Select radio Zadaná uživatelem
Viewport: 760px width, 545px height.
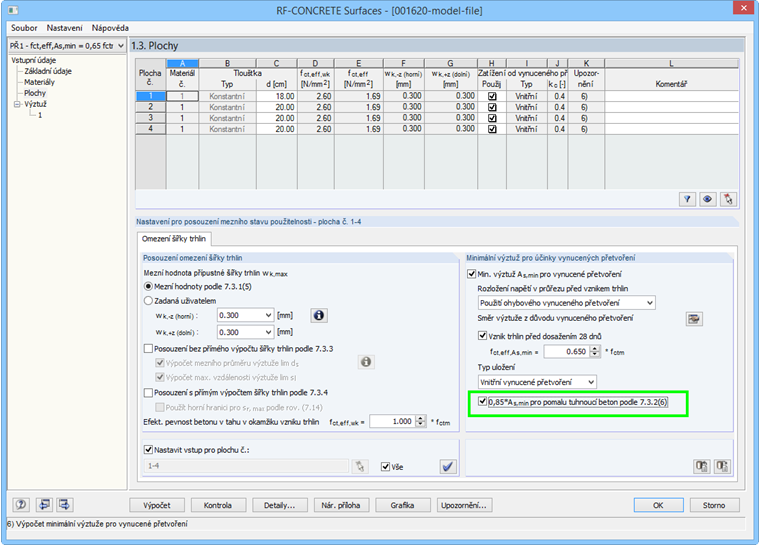(x=148, y=301)
